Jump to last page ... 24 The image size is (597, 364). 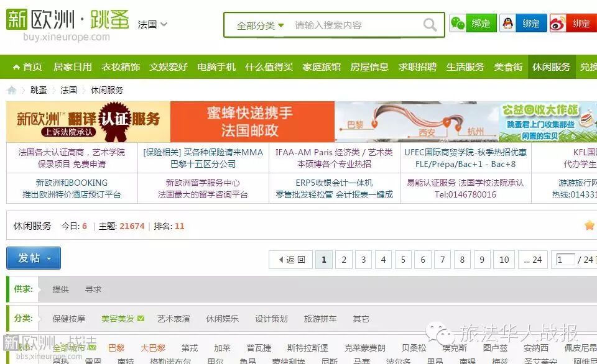tap(533, 260)
